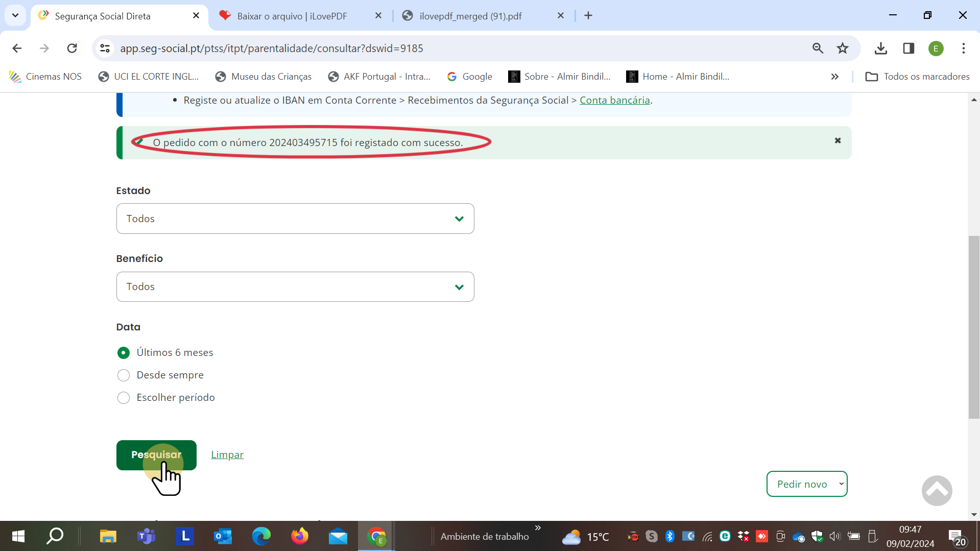
Task: Open the zoom magnifier in the address bar
Action: pyautogui.click(x=818, y=48)
